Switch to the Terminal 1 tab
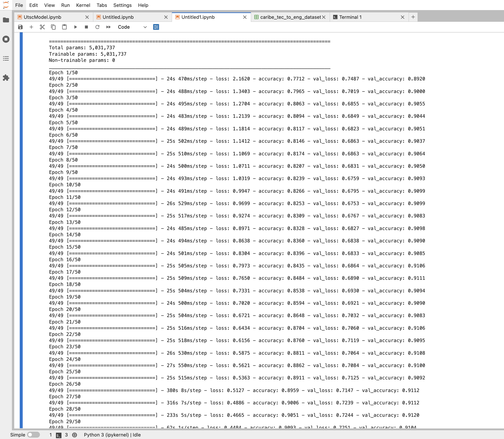The width and height of the screenshot is (504, 439). (350, 17)
